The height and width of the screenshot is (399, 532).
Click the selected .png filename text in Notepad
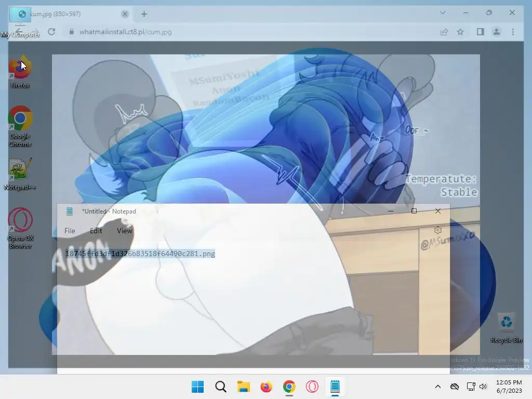[140, 254]
